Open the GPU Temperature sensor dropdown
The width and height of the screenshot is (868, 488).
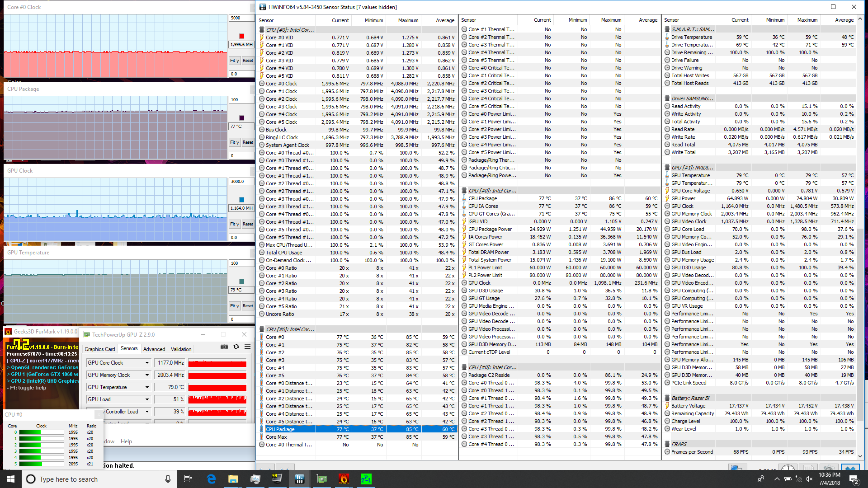[147, 387]
